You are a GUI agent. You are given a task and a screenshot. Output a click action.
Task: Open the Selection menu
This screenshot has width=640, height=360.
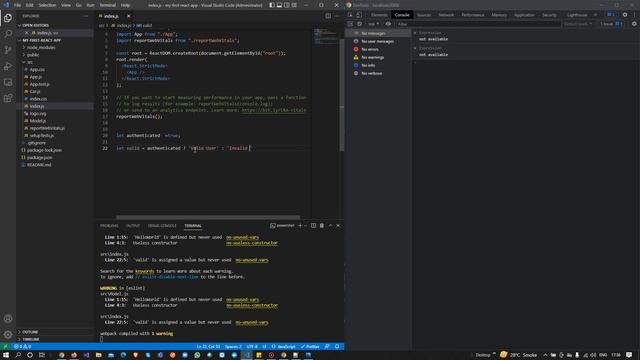click(x=47, y=5)
